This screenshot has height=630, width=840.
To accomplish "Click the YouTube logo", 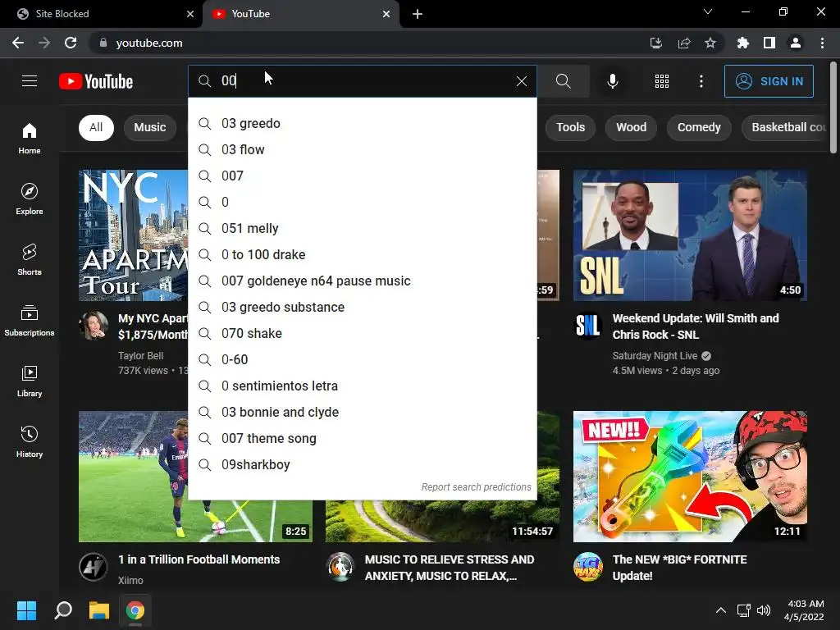I will [96, 81].
